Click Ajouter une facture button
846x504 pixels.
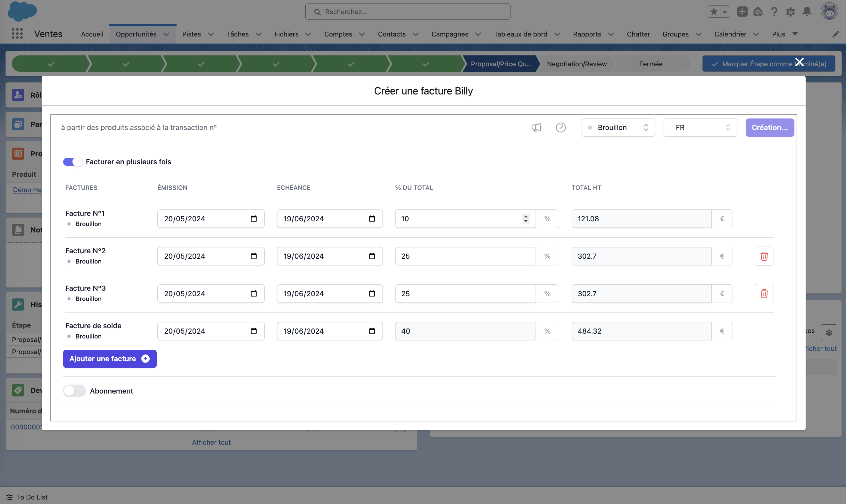point(110,359)
